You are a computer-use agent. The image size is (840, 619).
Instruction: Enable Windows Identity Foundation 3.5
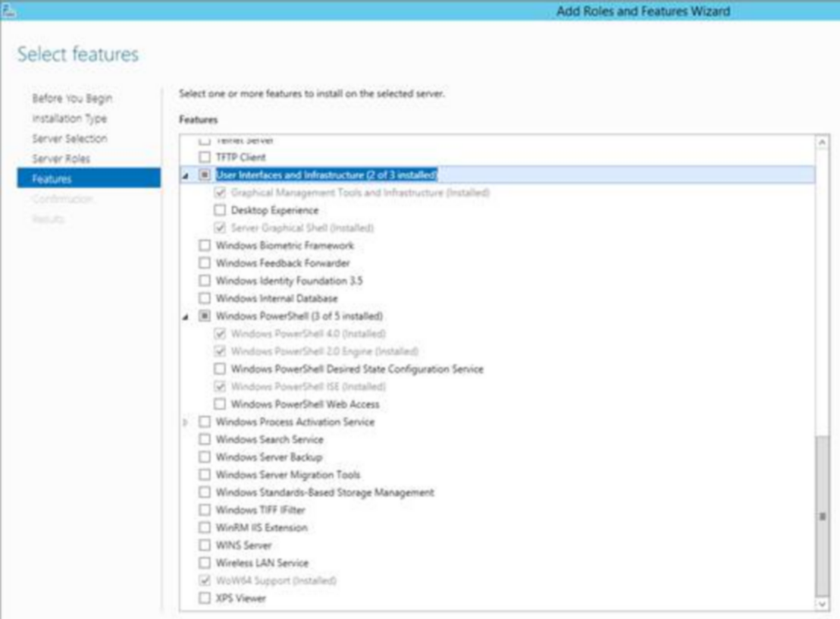pos(205,281)
